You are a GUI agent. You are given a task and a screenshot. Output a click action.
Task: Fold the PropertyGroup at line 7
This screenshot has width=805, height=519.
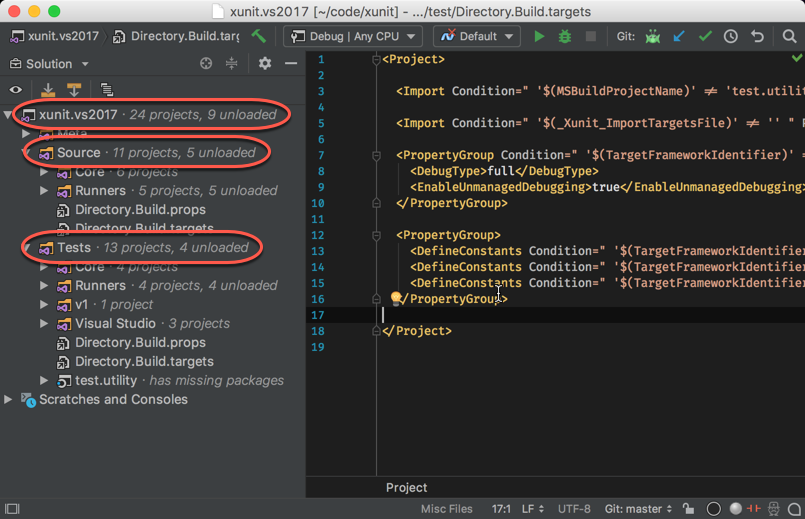(376, 155)
